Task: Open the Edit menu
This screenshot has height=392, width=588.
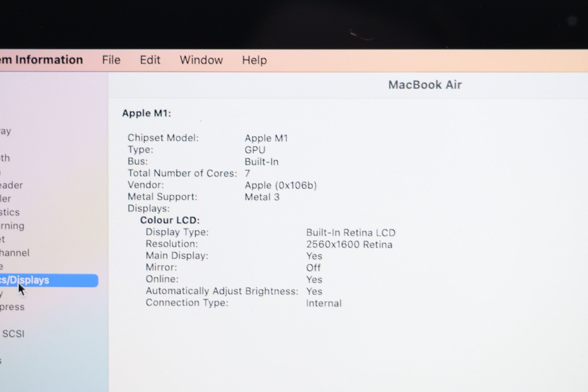Action: [150, 60]
